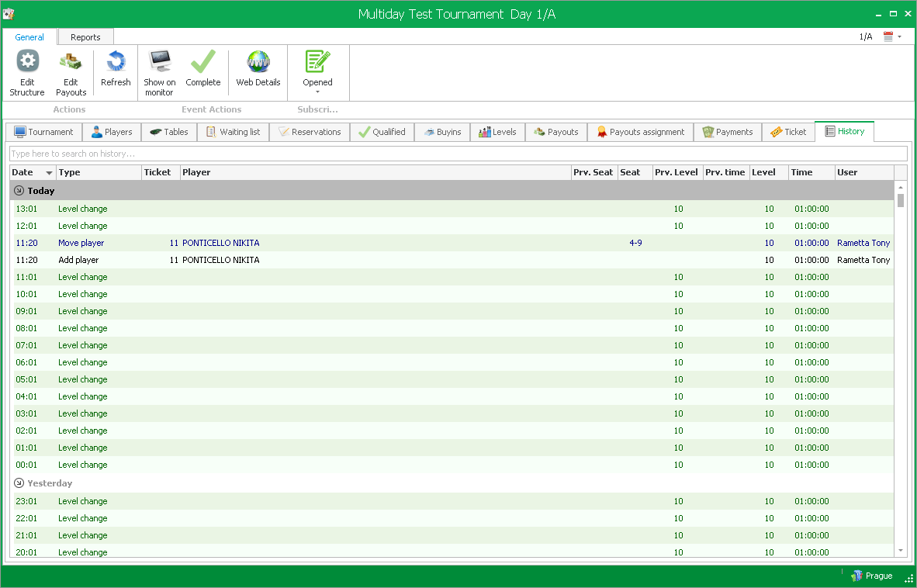Click the Prague location icon in status bar
The height and width of the screenshot is (588, 917).
click(x=856, y=576)
